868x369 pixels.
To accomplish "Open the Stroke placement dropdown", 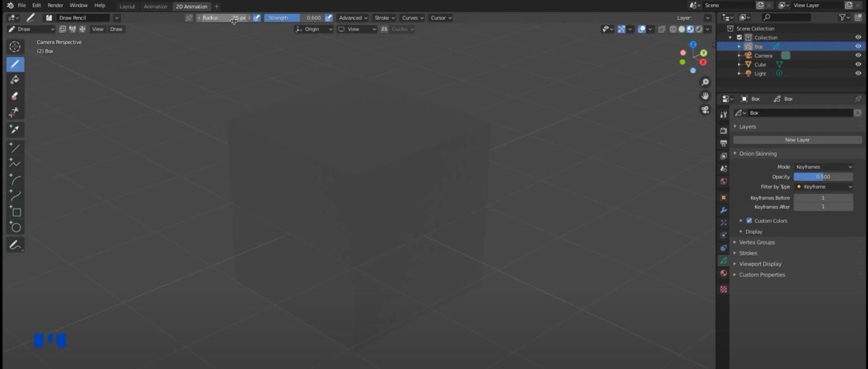I will pyautogui.click(x=313, y=29).
